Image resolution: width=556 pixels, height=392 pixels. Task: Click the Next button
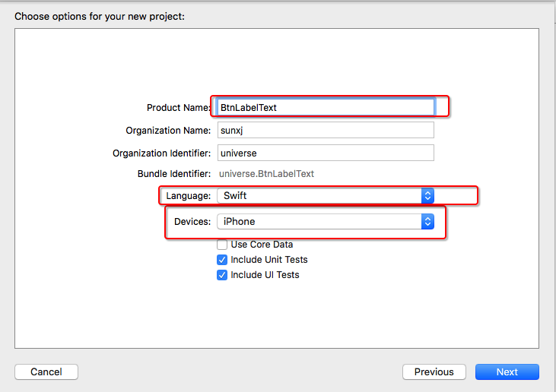coord(507,371)
